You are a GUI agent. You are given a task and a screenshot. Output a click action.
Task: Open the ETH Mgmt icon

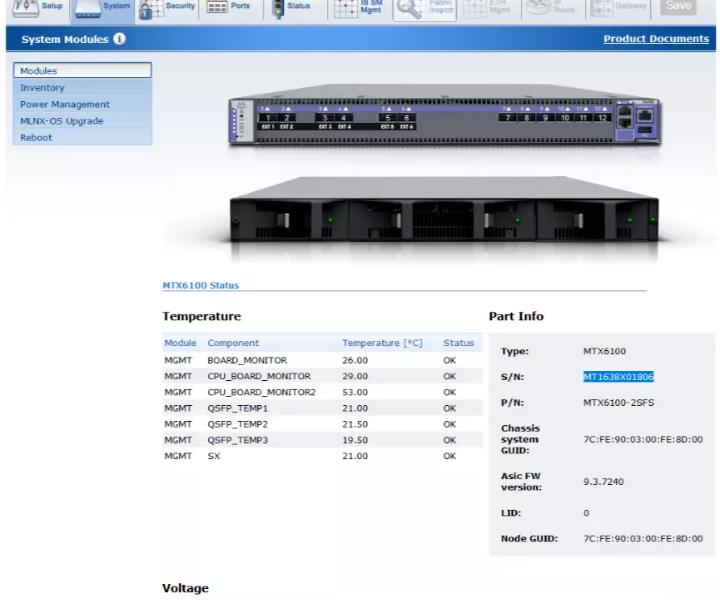coord(474,8)
